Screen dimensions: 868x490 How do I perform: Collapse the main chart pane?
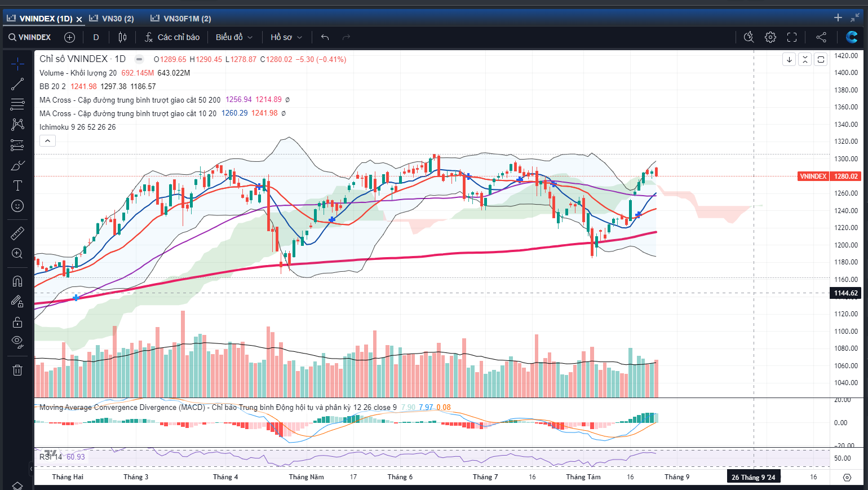(x=805, y=59)
